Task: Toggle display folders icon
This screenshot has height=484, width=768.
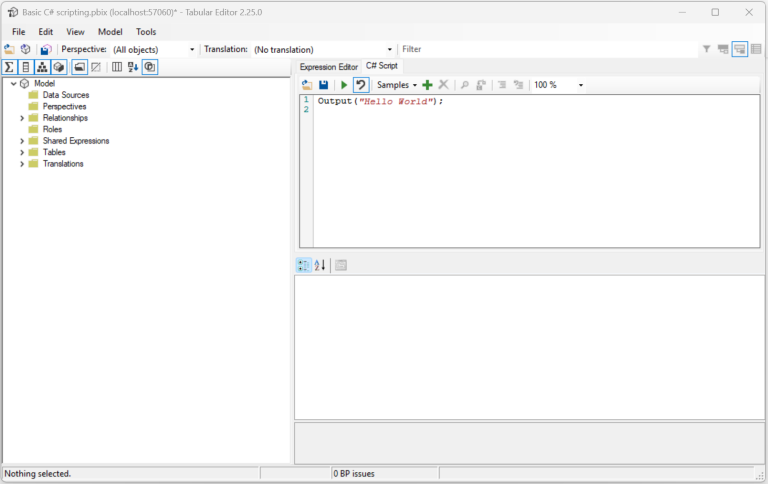Action: (79, 67)
